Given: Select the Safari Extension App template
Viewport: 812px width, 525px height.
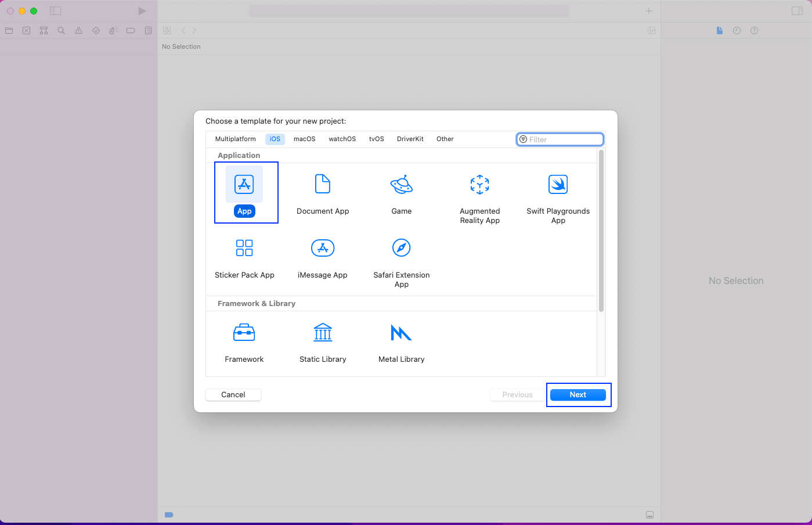Looking at the screenshot, I should [401, 248].
